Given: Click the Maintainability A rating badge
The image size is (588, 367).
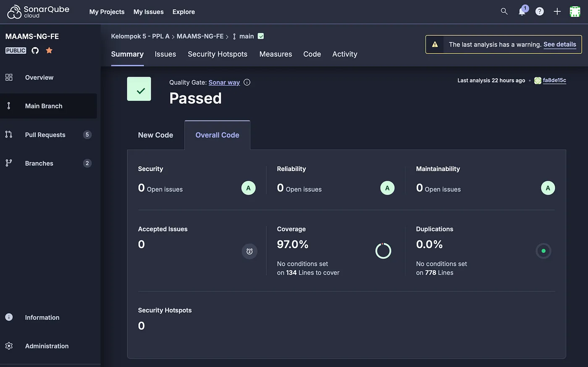Looking at the screenshot, I should tap(548, 188).
